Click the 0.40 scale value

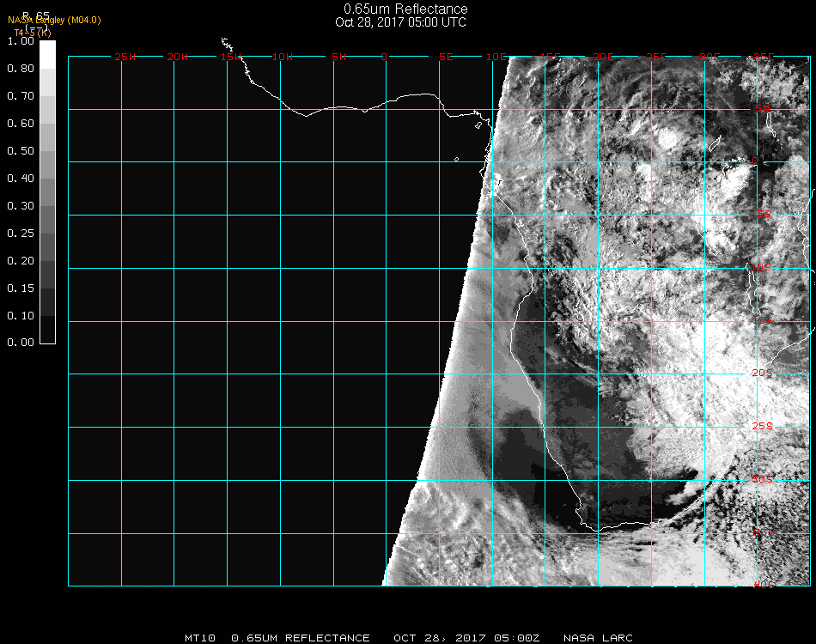point(21,179)
